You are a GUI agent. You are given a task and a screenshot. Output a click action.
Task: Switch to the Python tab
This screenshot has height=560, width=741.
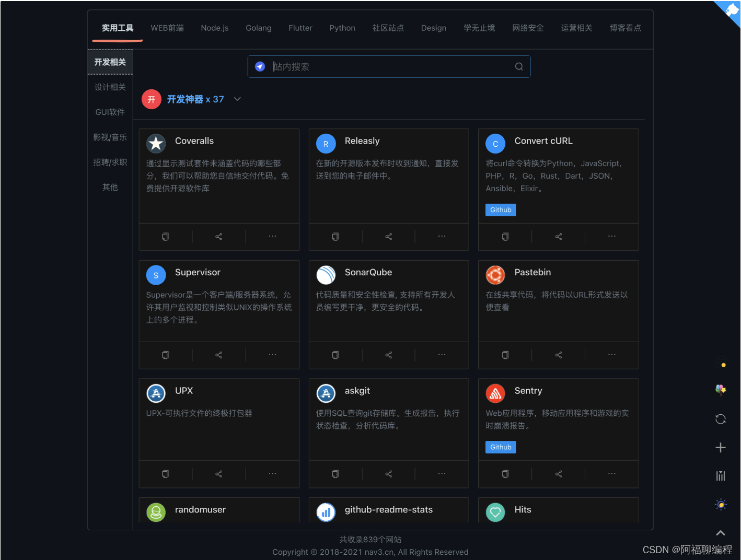pos(342,28)
